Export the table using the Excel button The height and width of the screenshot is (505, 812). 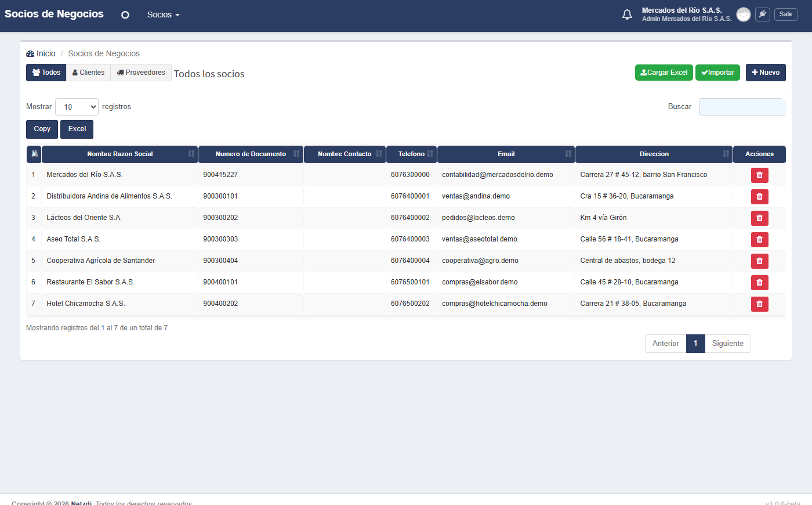pos(77,129)
